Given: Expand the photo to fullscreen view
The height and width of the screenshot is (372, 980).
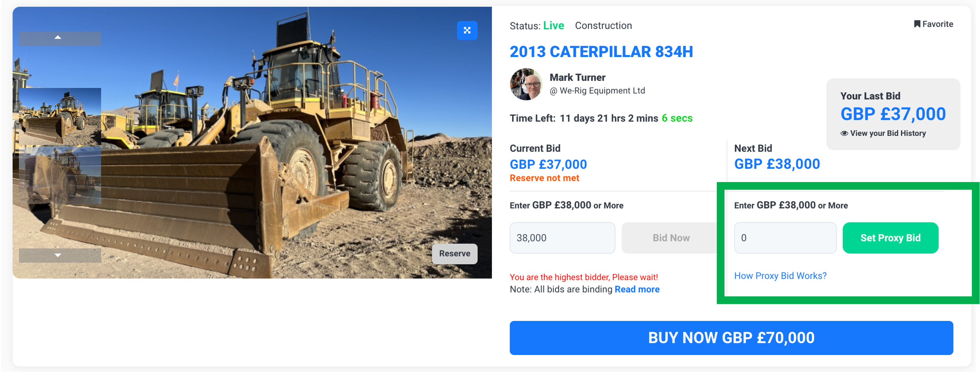Looking at the screenshot, I should tap(467, 31).
